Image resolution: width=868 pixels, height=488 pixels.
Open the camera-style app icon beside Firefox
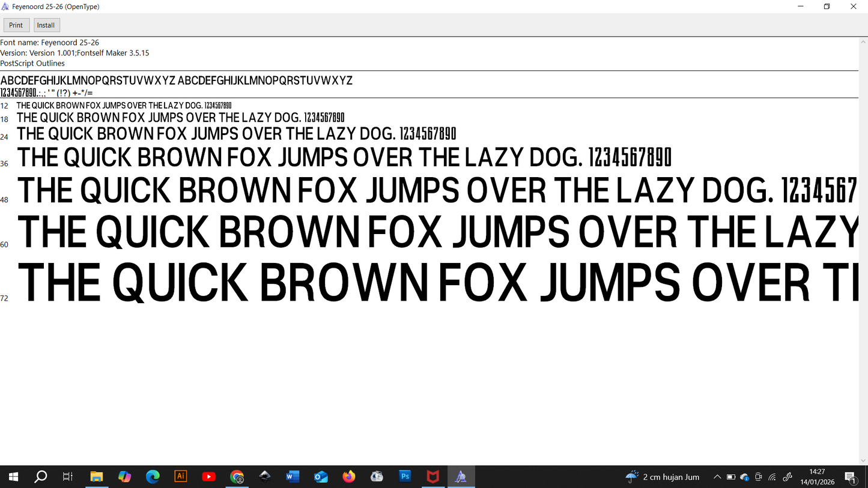click(x=377, y=477)
